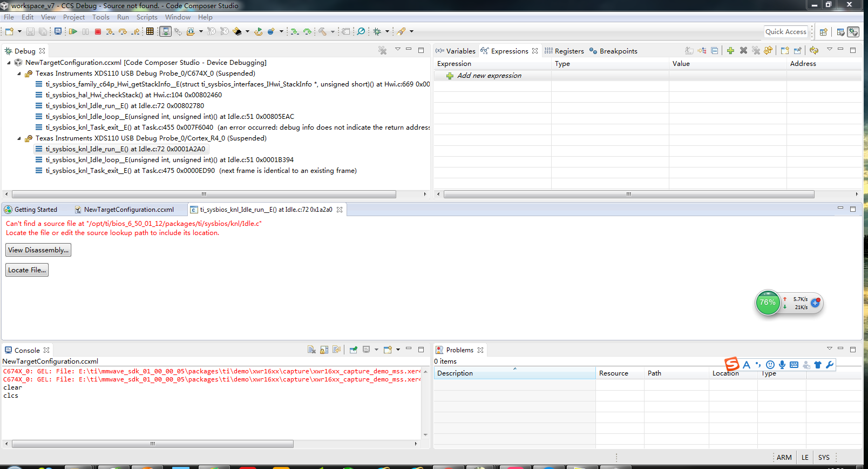Viewport: 868px width, 469px height.
Task: Click Pin Console icon
Action: pyautogui.click(x=354, y=350)
